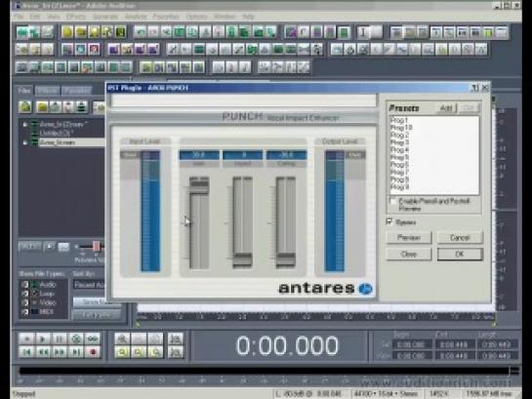Click the Cancel button in plugin dialog
The height and width of the screenshot is (399, 532).
tap(460, 238)
